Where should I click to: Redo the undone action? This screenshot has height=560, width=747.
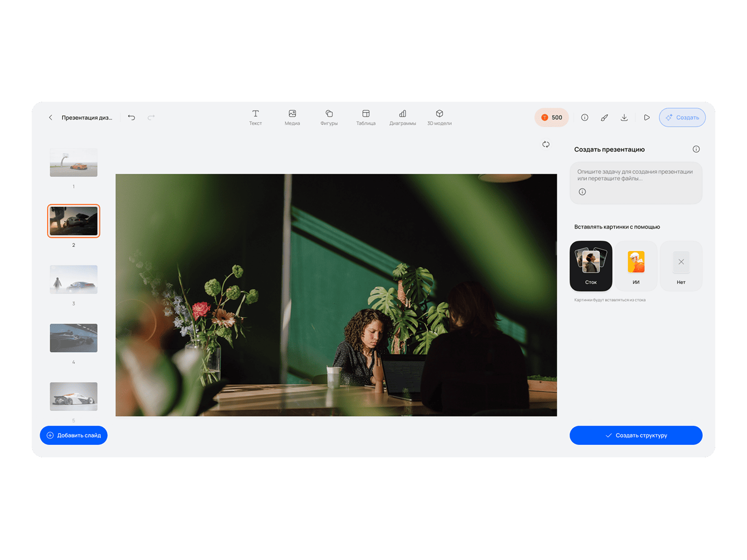tap(151, 118)
